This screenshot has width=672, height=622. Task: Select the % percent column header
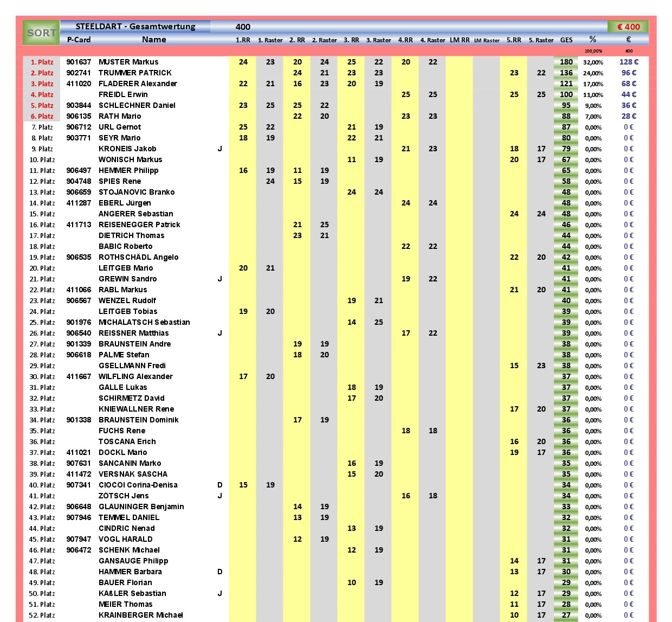(593, 40)
